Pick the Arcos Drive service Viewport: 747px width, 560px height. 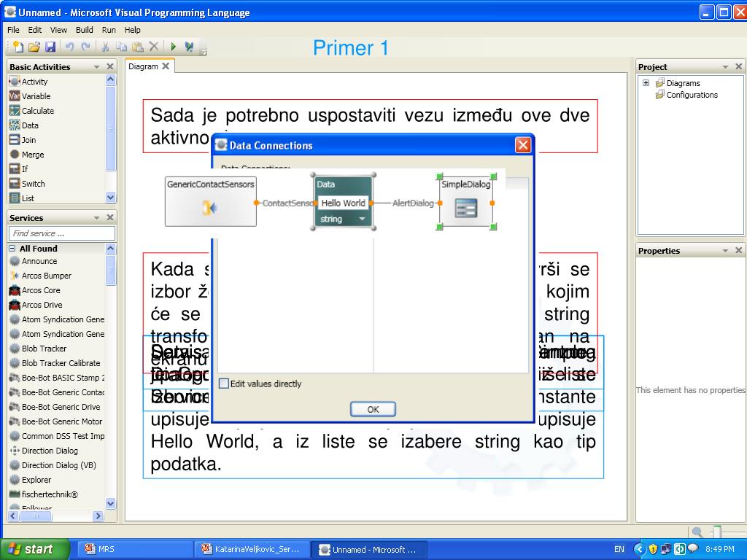click(36, 305)
